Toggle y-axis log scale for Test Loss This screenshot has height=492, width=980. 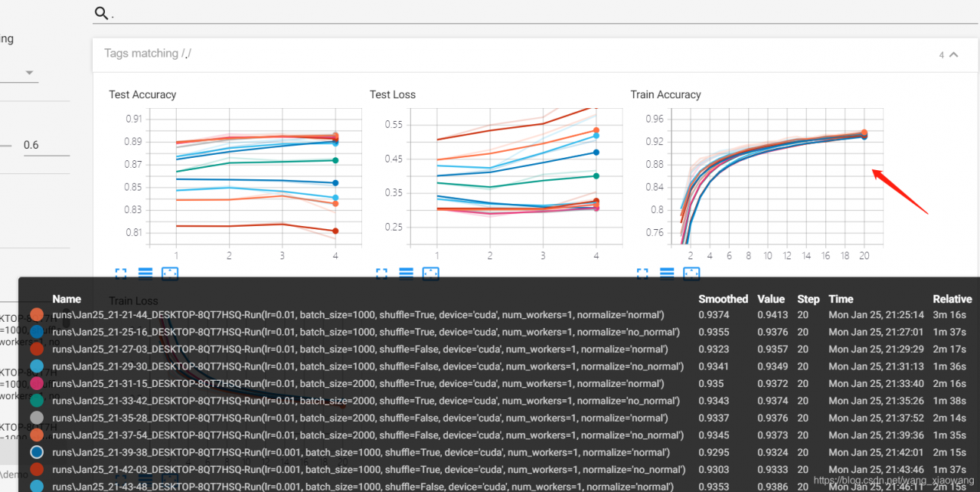(407, 273)
